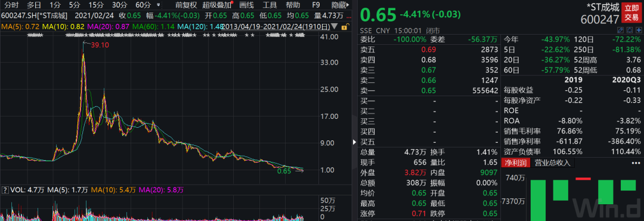Image resolution: width=644 pixels, height=221 pixels.
Task: Click the 250日 -81.38% return
Action: pos(626,50)
